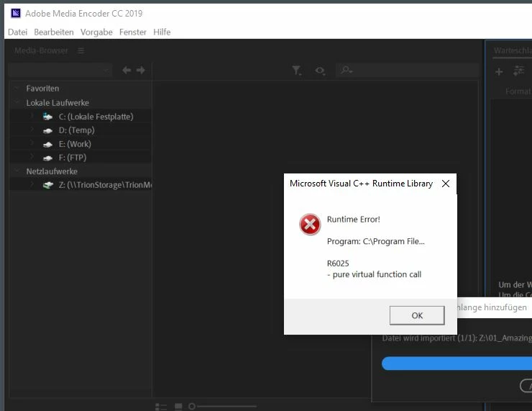
Task: Click the 'Program: C:\Program File...' text
Action: [375, 242]
